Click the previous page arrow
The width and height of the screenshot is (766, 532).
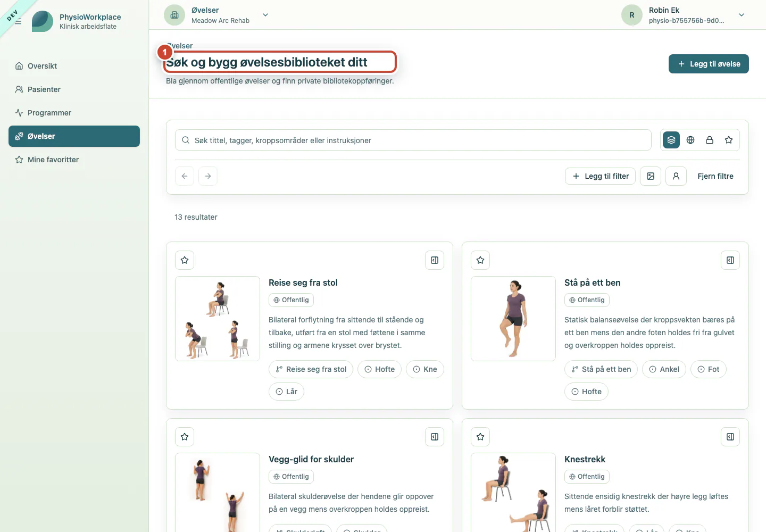coord(185,176)
